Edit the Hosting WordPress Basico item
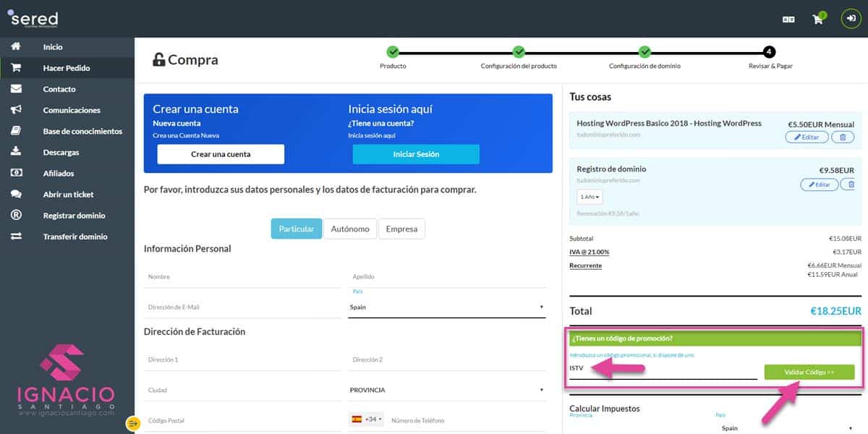Viewport: 868px width, 434px height. (x=807, y=137)
